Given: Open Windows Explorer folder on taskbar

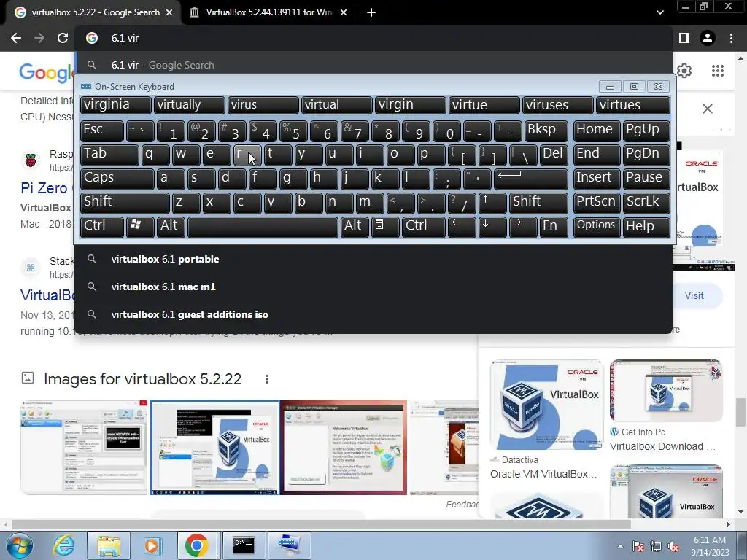Looking at the screenshot, I should tap(109, 545).
